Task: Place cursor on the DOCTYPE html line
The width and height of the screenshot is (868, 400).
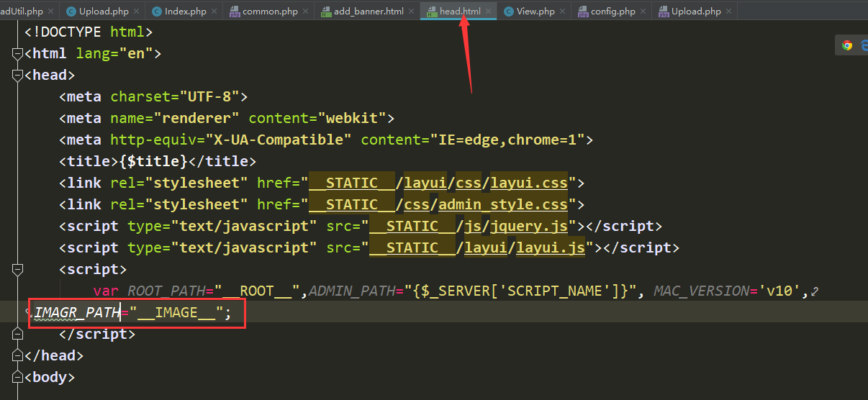Action: coord(89,32)
